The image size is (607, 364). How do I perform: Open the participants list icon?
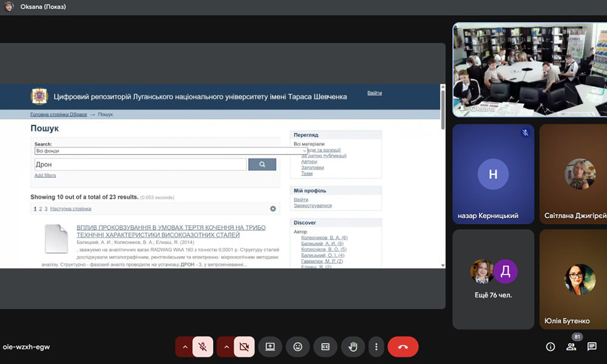coord(571,347)
